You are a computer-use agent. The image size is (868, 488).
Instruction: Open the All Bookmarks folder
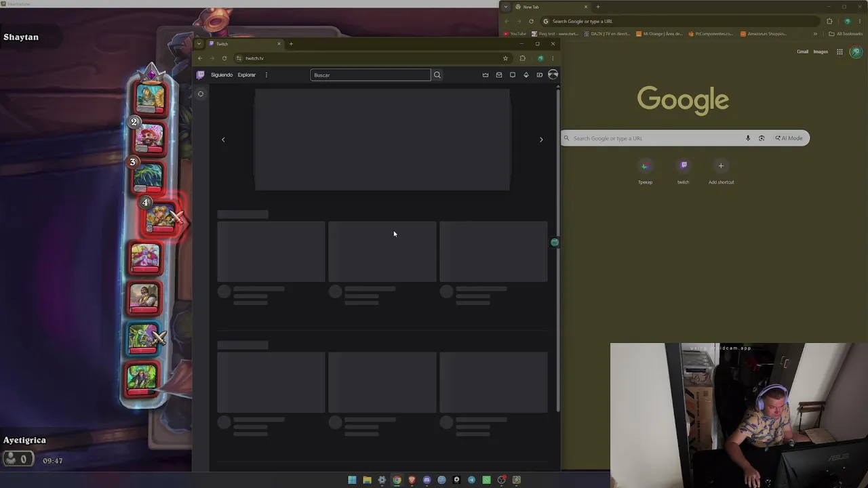point(846,34)
